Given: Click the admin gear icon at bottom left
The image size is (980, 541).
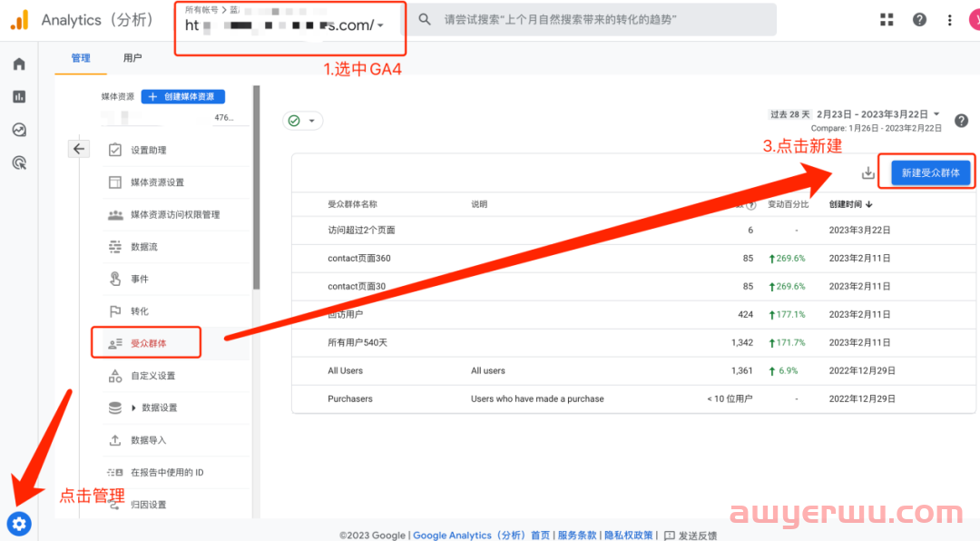Looking at the screenshot, I should coord(19,523).
